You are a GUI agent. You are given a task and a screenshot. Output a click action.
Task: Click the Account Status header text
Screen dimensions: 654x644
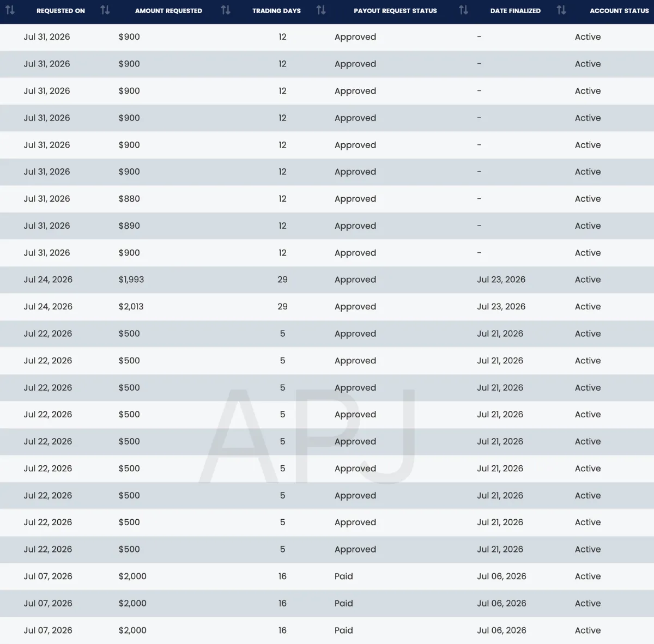coord(619,10)
